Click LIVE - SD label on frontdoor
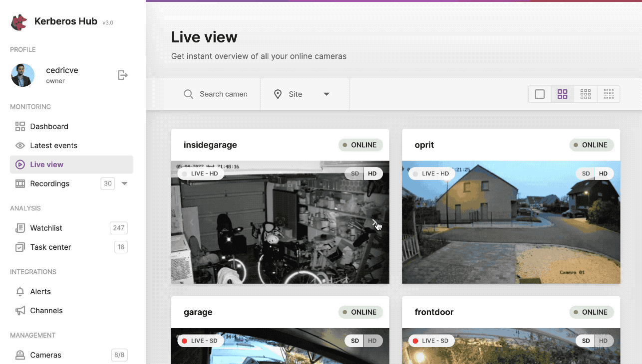 point(431,341)
